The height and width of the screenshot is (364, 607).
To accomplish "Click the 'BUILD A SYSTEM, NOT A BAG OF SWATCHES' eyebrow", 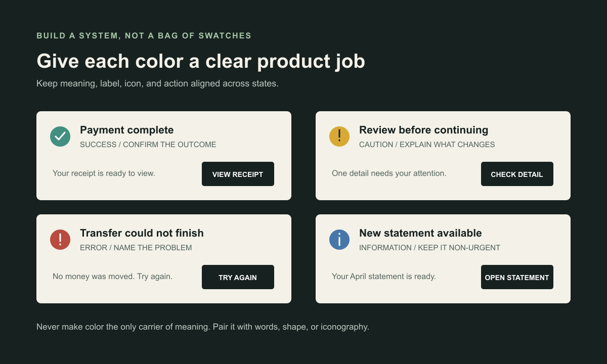I will point(144,36).
